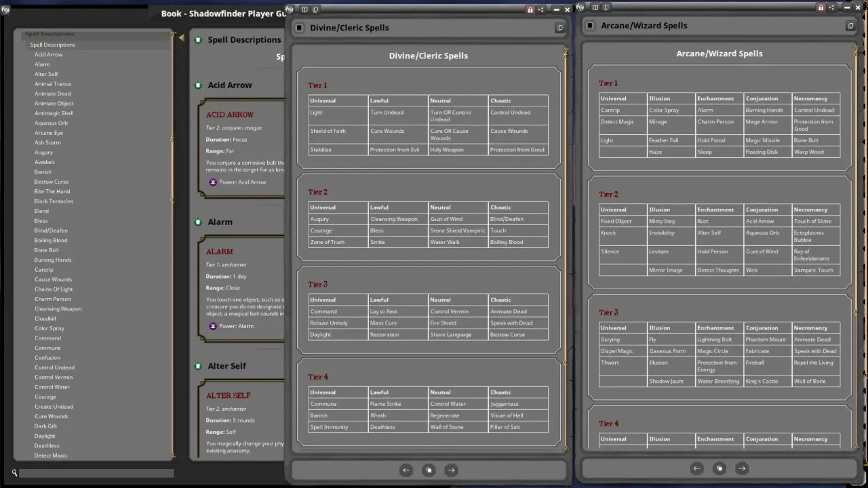
Task: Open the Book window's menu icon at top-left
Action: 5,9
